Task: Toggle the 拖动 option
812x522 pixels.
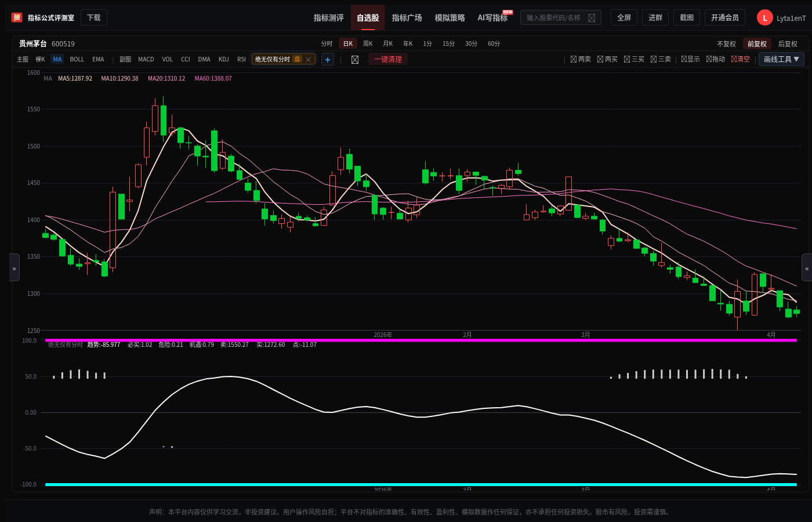Action: 716,59
